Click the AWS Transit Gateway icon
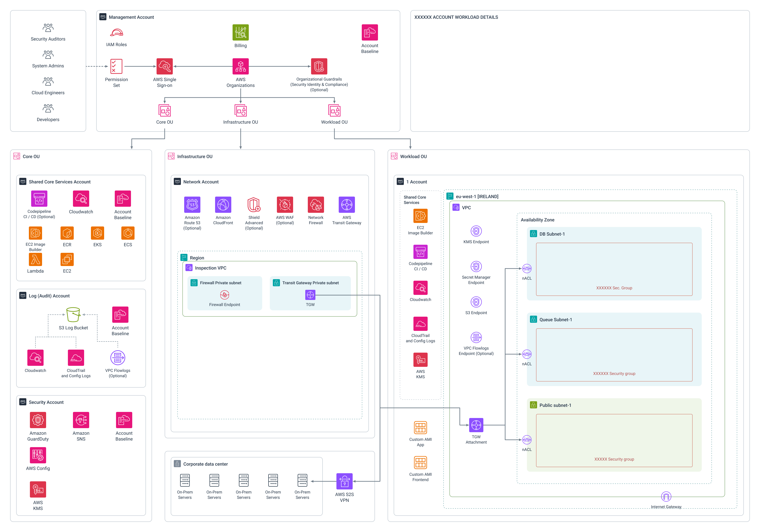Image resolution: width=760 pixels, height=532 pixels. pos(347,205)
